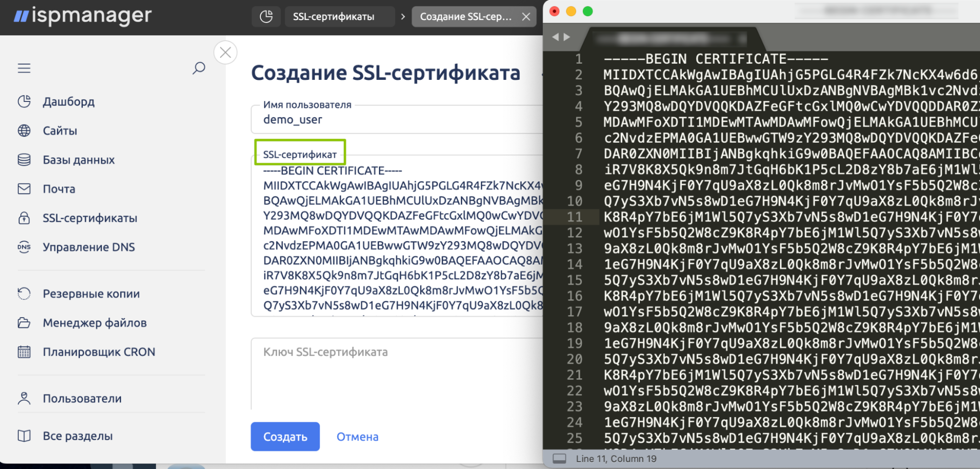Screen dimensions: 980x469
Task: Close the form with round X button
Action: pos(226,52)
